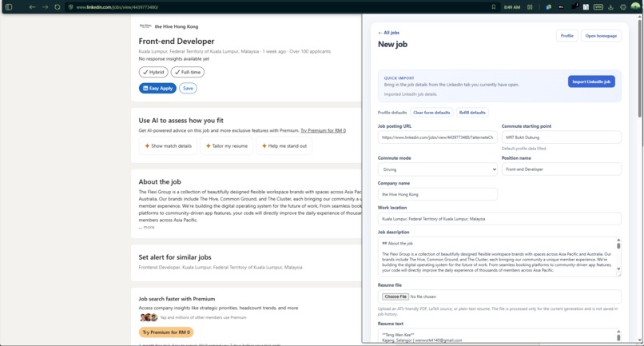644x346 pixels.
Task: Click the Resume text scrollbar thumb
Action: click(618, 337)
